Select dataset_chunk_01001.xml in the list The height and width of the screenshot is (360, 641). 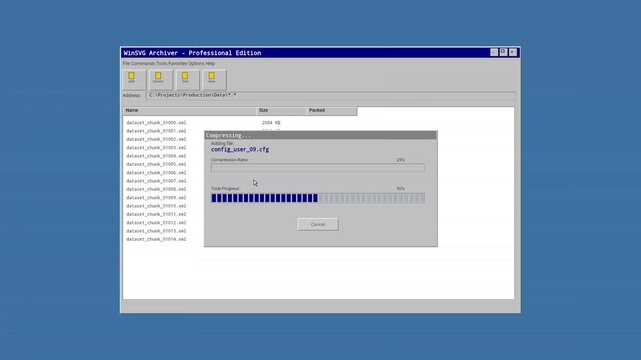tap(156, 131)
